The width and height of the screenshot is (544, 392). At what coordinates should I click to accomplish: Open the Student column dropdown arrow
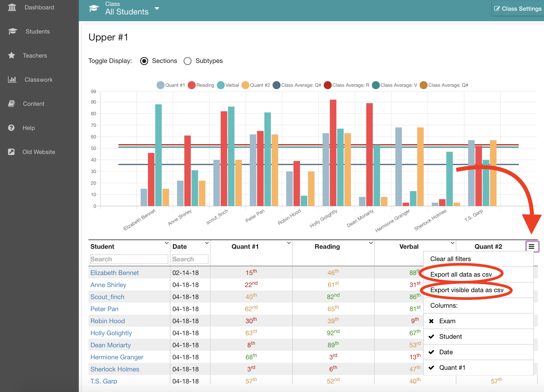click(166, 243)
